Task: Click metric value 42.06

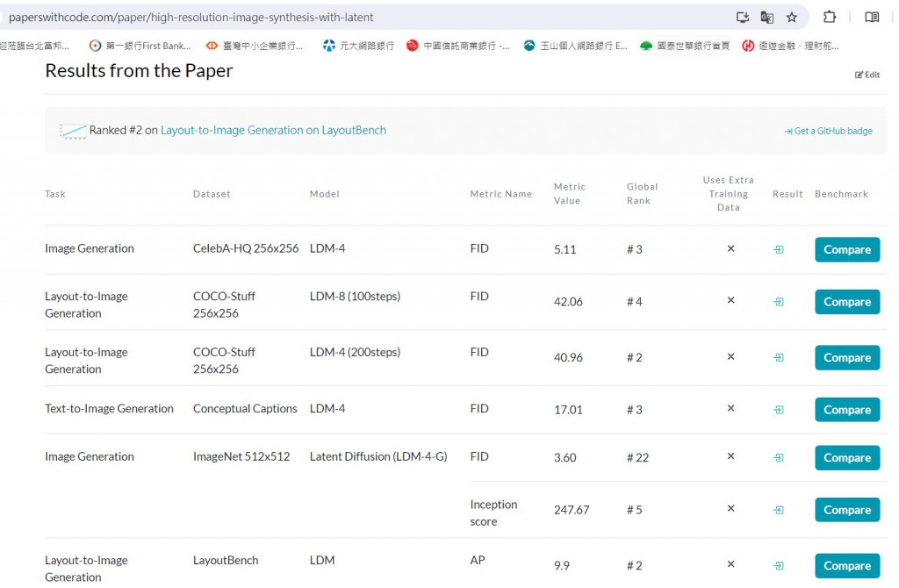Action: (x=568, y=302)
